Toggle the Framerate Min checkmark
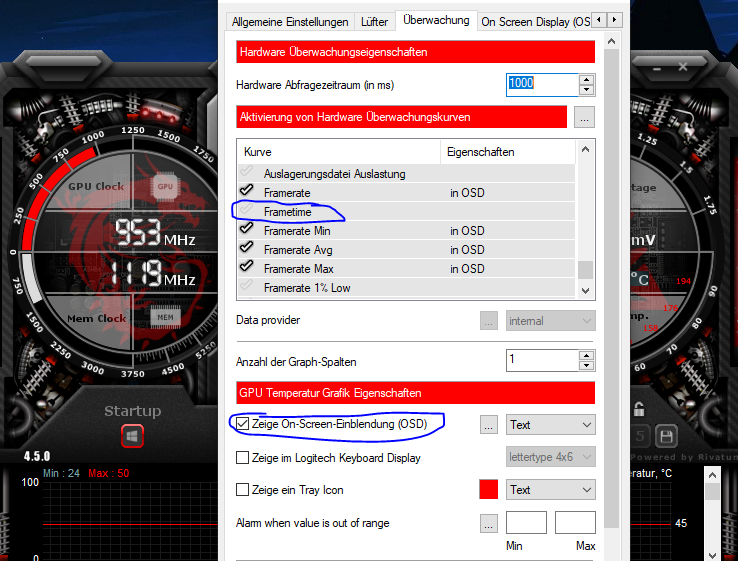Image resolution: width=738 pixels, height=561 pixels. tap(247, 228)
